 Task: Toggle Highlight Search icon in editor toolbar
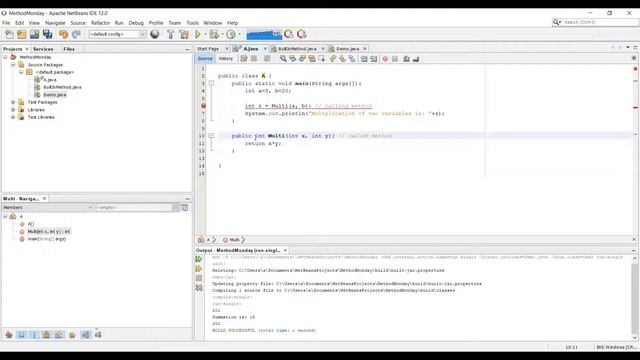(x=312, y=59)
